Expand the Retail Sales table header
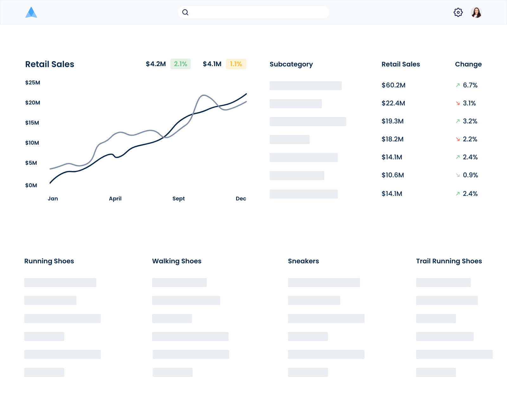507x420 pixels. pos(401,64)
